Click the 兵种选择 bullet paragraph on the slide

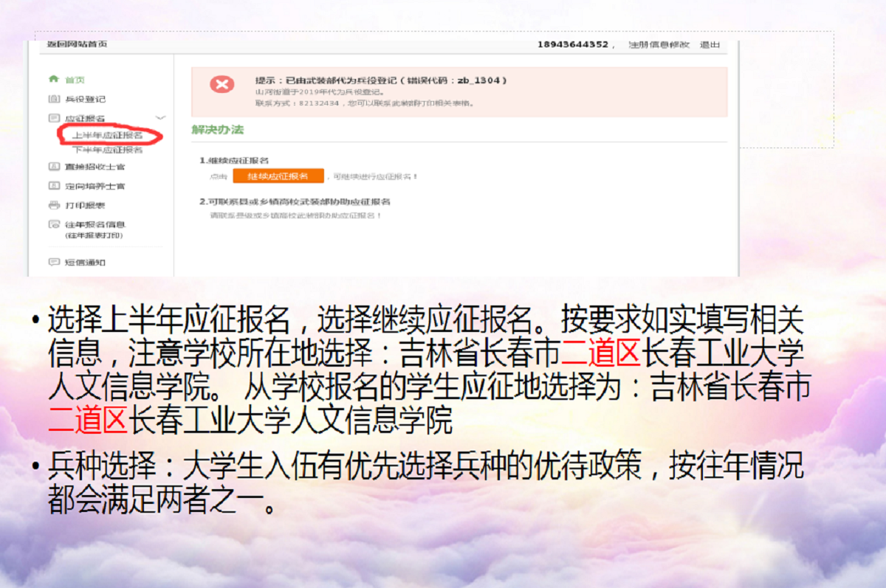pos(418,482)
